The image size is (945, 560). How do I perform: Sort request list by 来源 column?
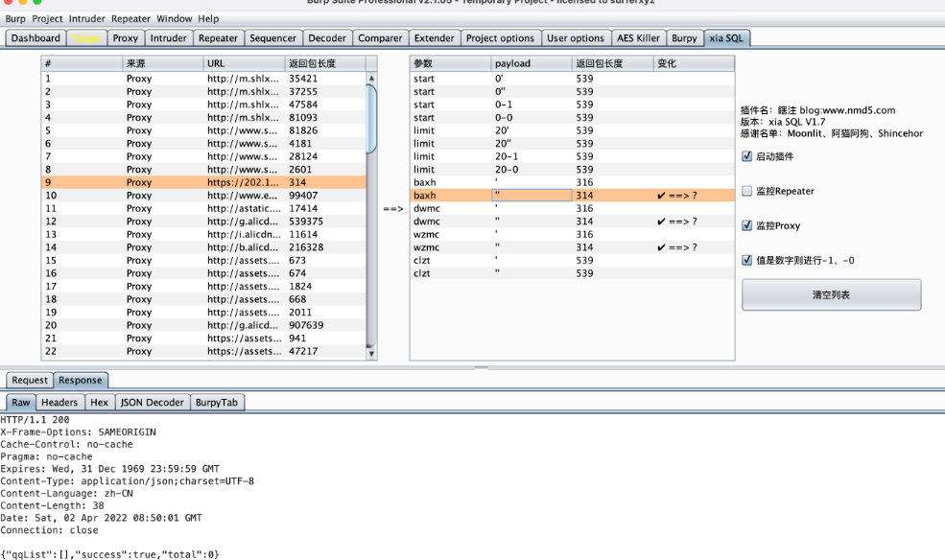coord(163,63)
